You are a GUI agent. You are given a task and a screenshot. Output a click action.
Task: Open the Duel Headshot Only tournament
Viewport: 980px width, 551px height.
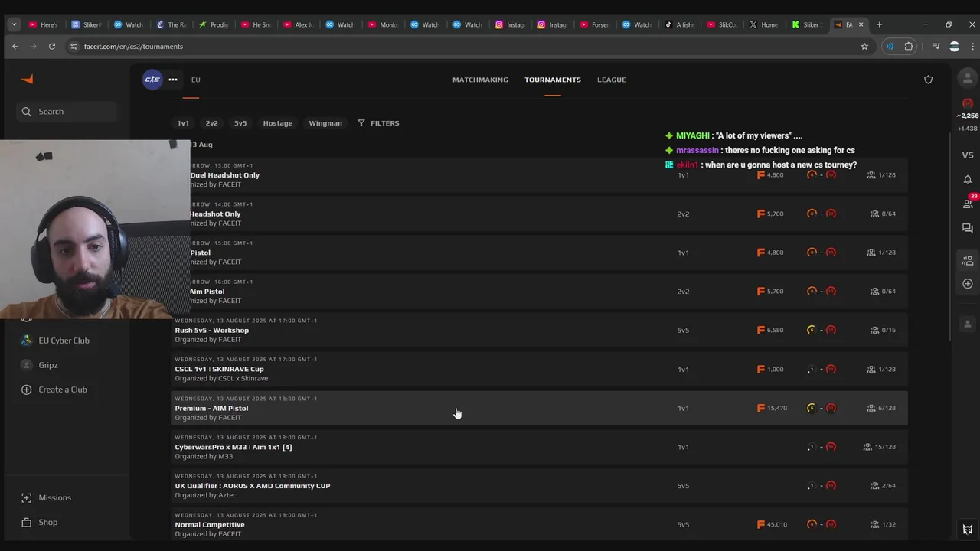539,175
